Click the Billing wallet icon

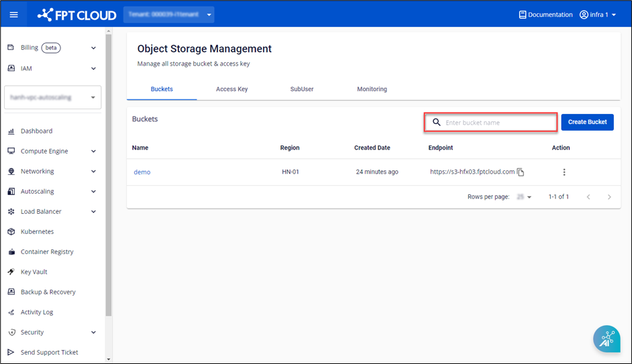[x=11, y=48]
